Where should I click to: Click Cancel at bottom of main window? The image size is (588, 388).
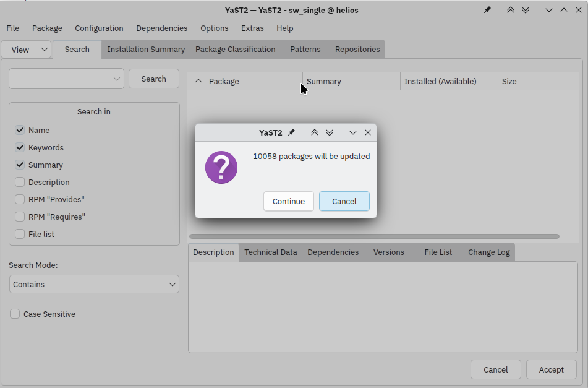tap(495, 369)
